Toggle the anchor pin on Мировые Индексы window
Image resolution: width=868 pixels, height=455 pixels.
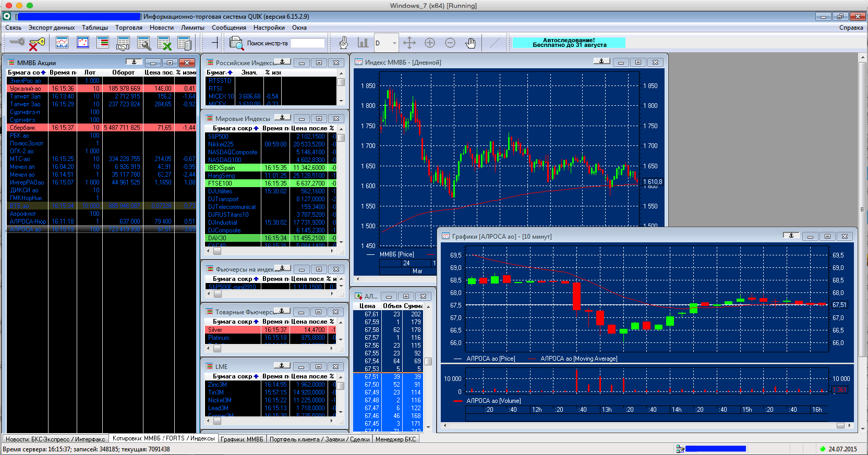coord(282,118)
